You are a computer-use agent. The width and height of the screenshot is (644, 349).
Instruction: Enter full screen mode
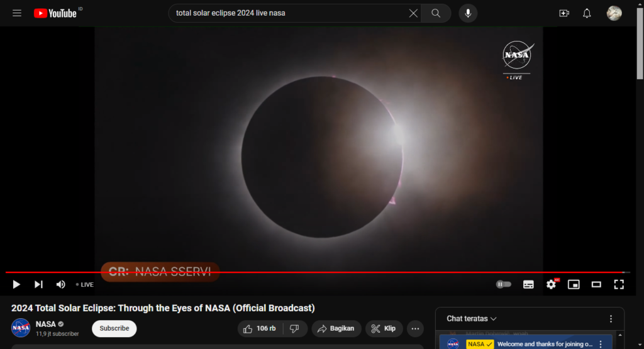point(619,284)
